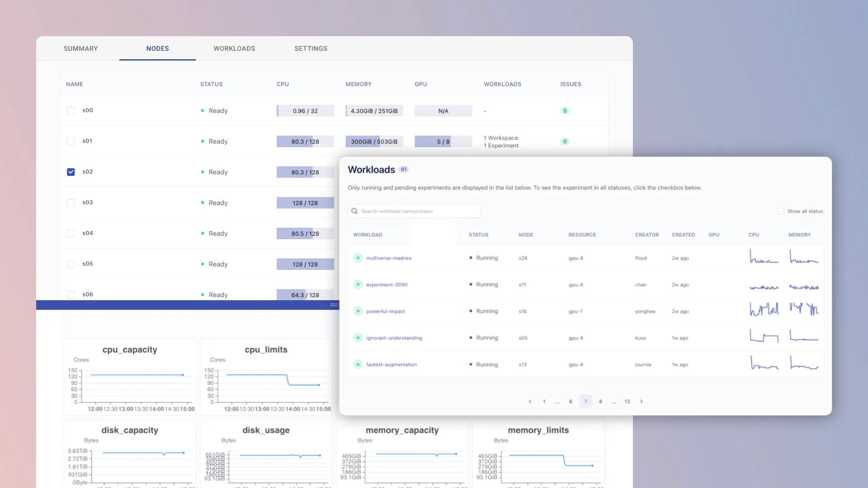Uncheck the s02 node checkbox
868x488 pixels.
click(71, 172)
